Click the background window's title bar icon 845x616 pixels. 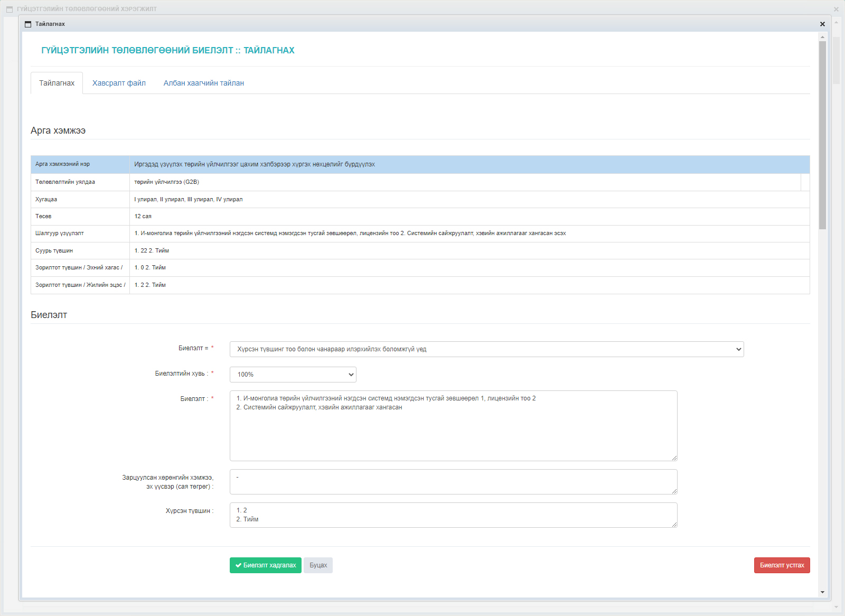10,9
